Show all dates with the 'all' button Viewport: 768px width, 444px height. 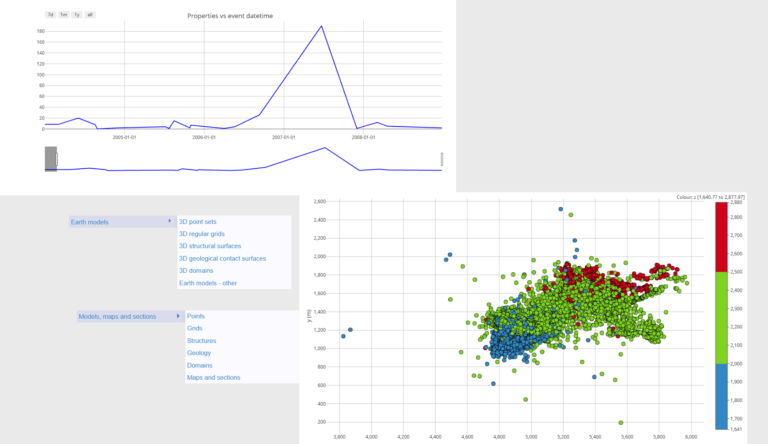[90, 15]
